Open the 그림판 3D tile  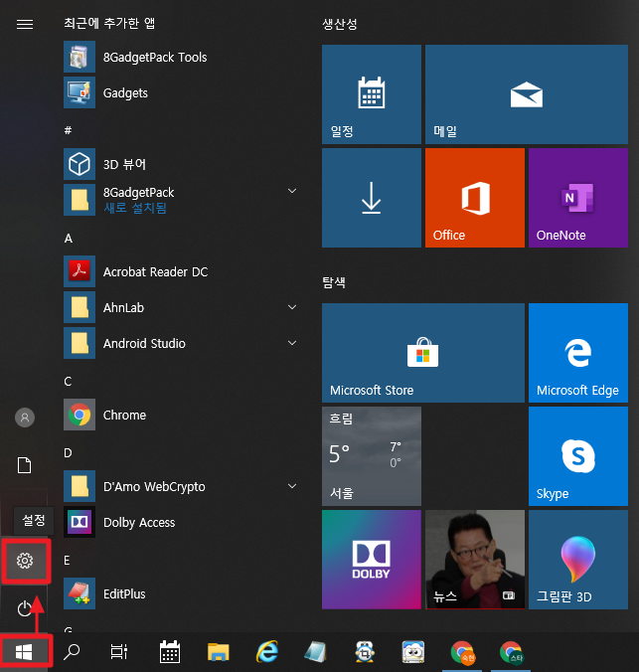(578, 560)
